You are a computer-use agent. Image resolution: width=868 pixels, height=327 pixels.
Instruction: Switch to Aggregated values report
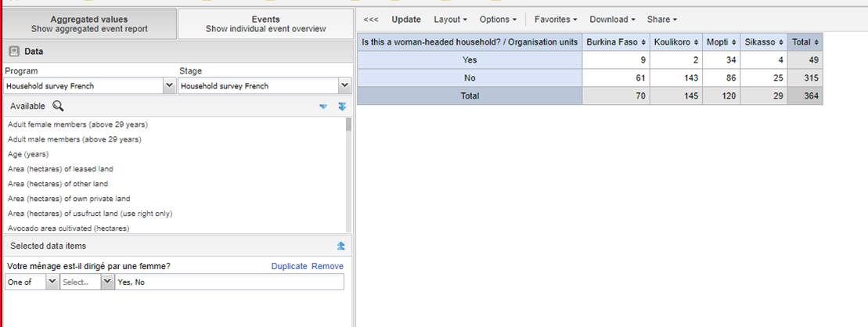pos(89,24)
